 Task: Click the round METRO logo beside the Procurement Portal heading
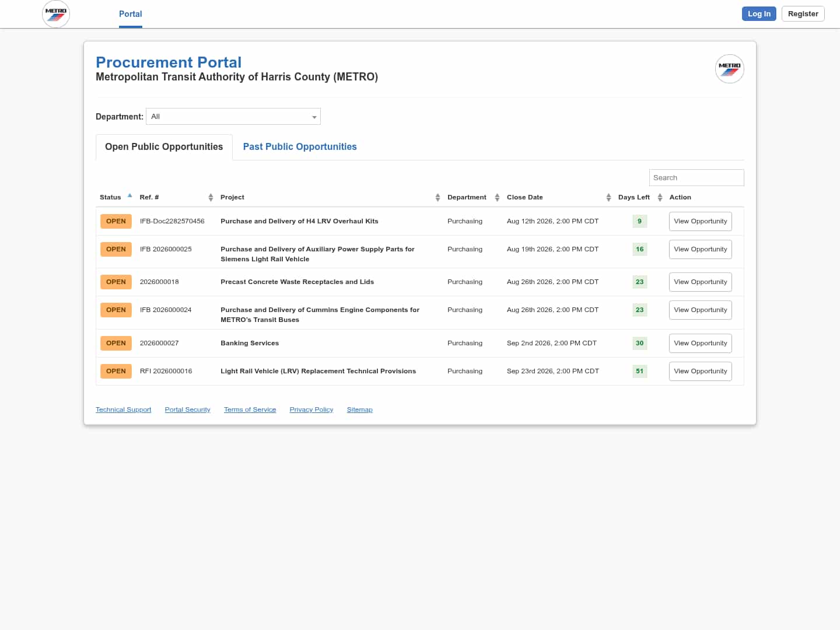click(x=730, y=69)
